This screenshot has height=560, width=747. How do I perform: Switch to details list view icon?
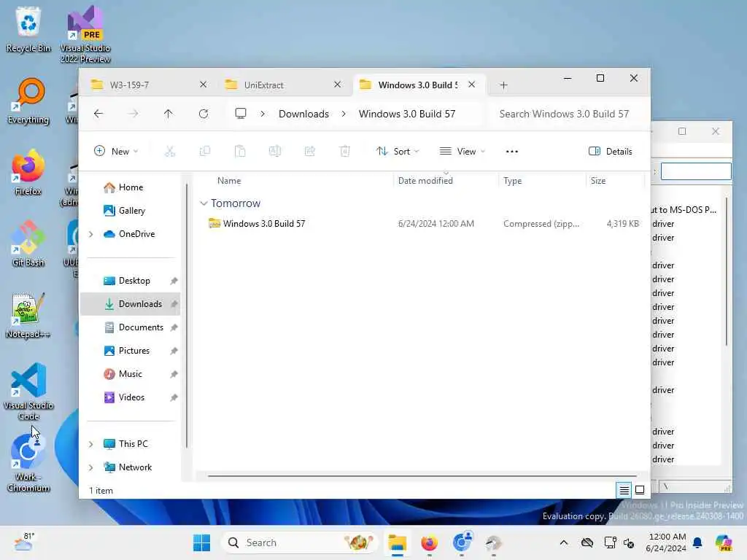[x=624, y=490]
